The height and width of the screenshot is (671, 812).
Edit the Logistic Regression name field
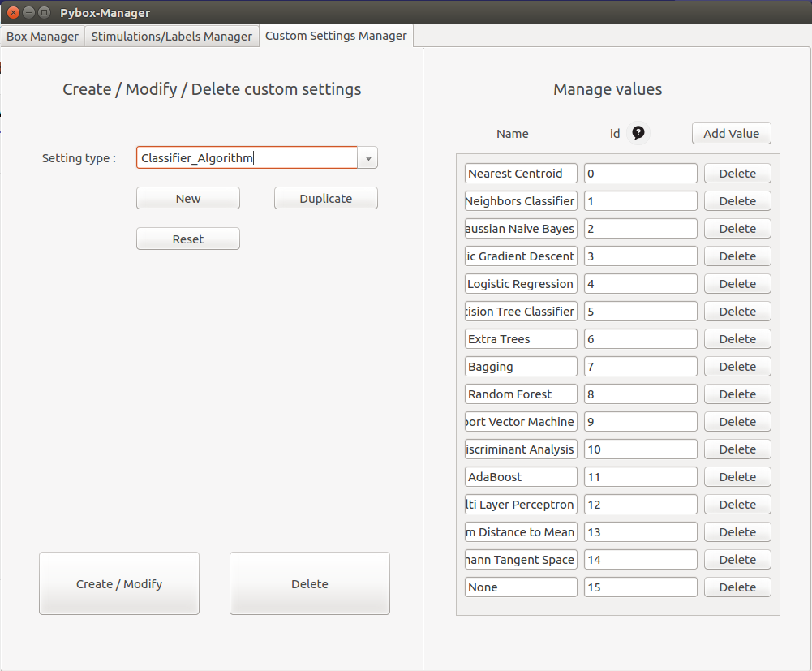(521, 284)
